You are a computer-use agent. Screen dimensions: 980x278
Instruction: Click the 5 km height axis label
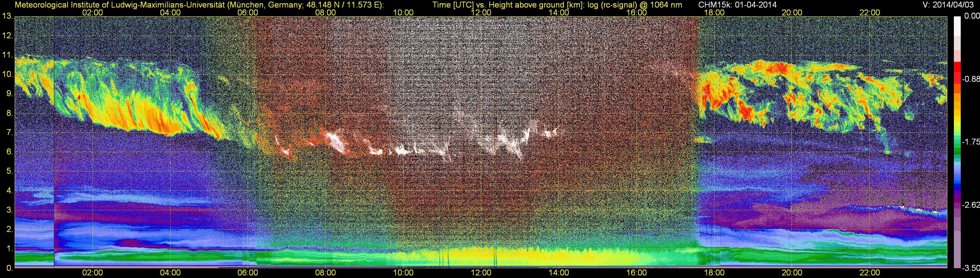(9, 171)
